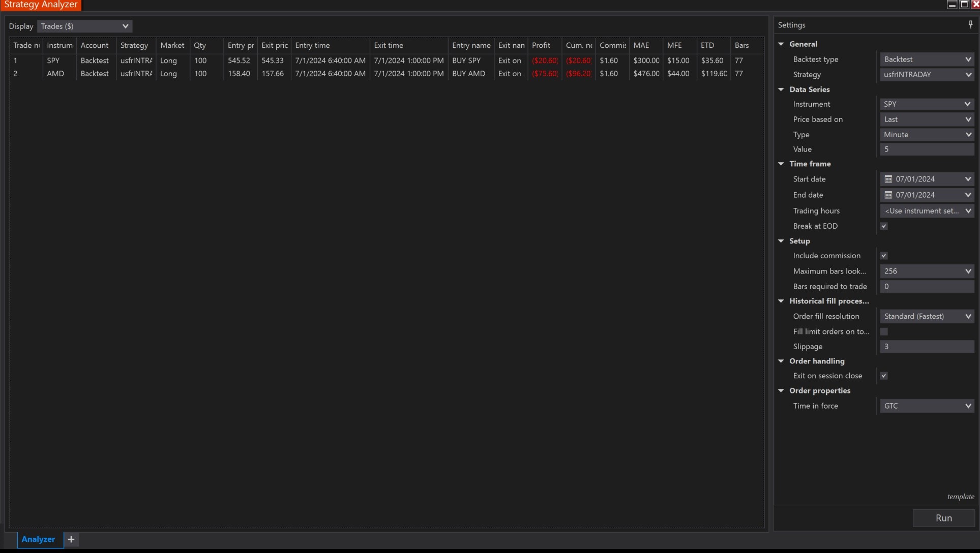This screenshot has width=980, height=553.
Task: Enable Fill limit orders on touch
Action: 884,331
